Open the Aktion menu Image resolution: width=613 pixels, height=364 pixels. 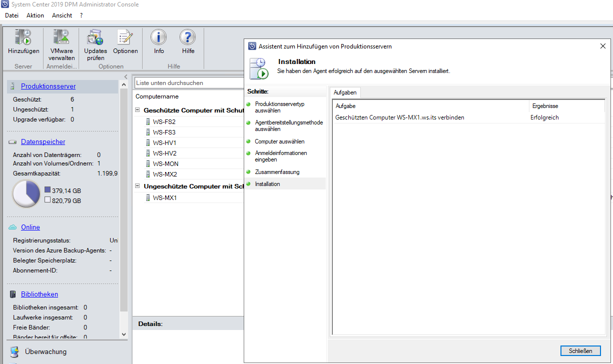[35, 15]
